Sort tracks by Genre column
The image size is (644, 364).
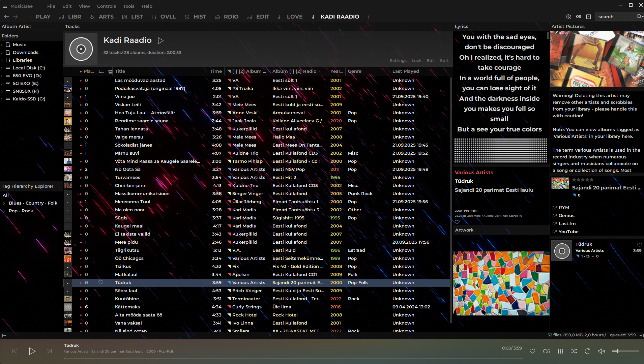pyautogui.click(x=355, y=71)
